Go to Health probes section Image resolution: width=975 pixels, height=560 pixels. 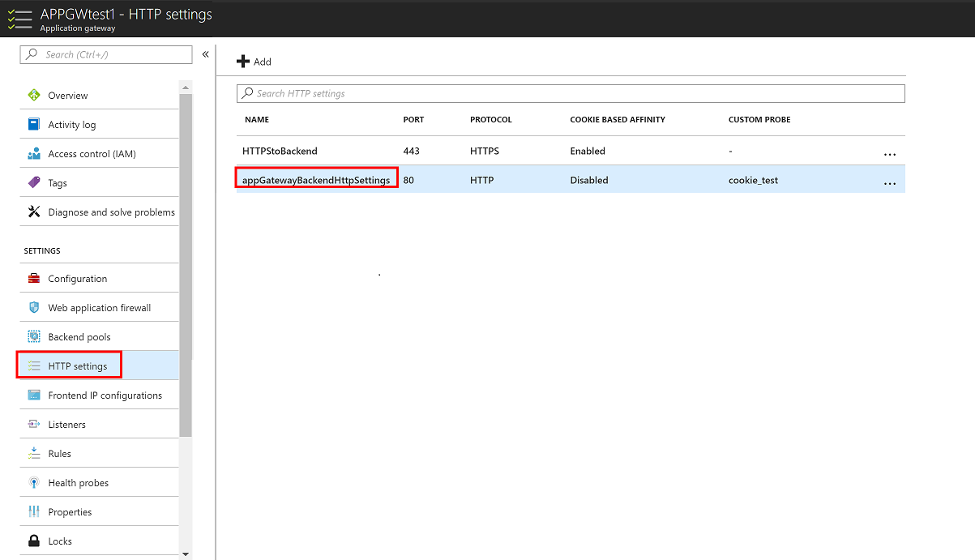point(78,483)
